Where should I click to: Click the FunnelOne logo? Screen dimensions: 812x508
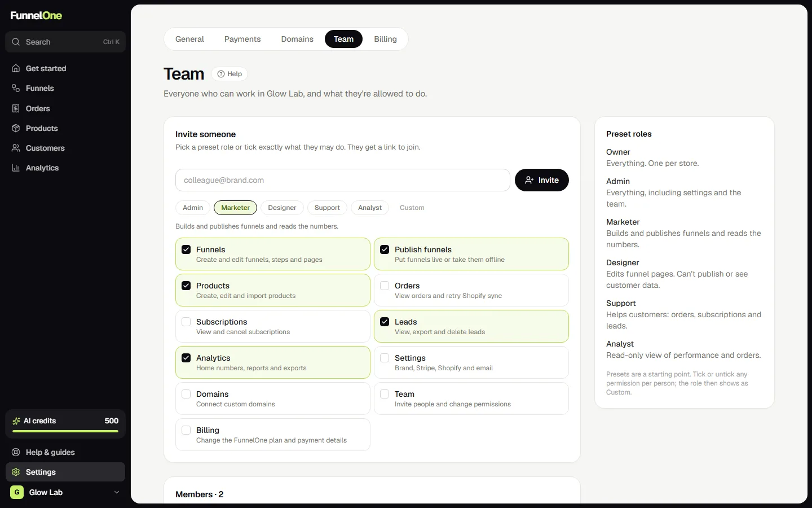pos(36,15)
